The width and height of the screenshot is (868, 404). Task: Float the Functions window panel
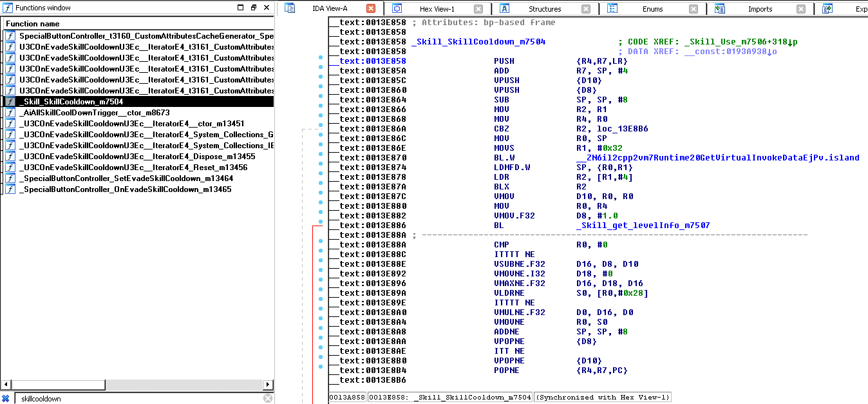coord(253,8)
